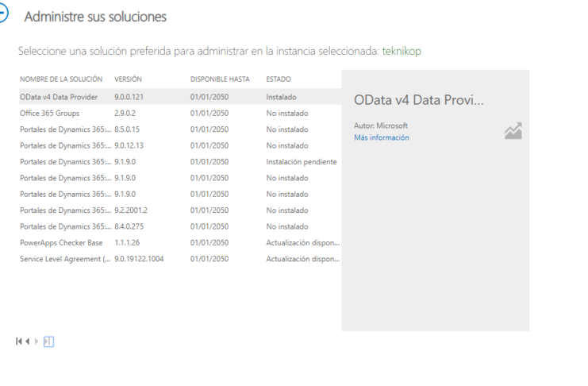
Task: Click version 9.0.0.121 cell
Action: [129, 97]
